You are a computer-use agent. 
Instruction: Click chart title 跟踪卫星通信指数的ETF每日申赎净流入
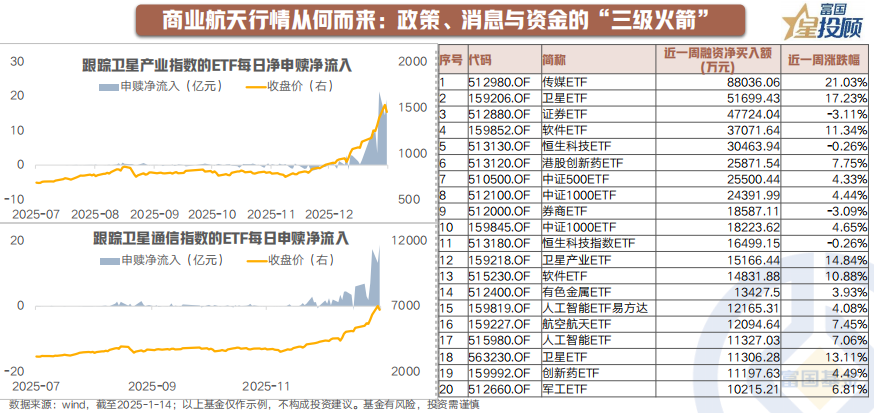click(221, 240)
